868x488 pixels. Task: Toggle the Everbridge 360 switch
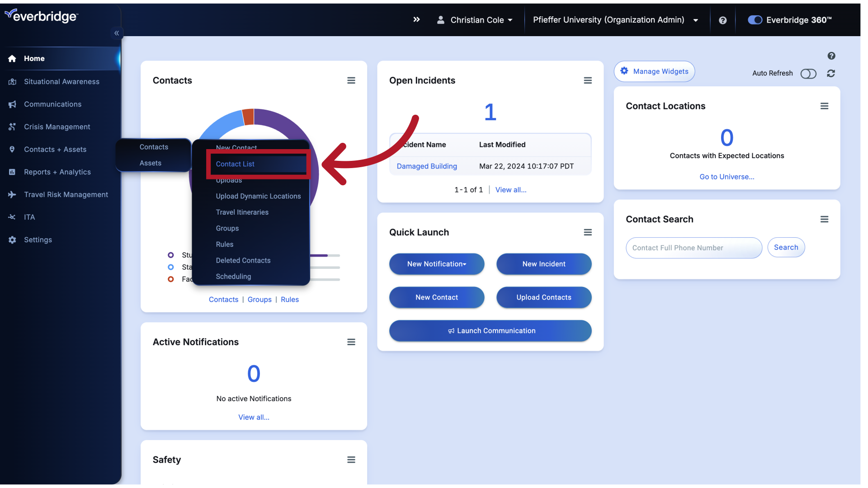pos(755,20)
